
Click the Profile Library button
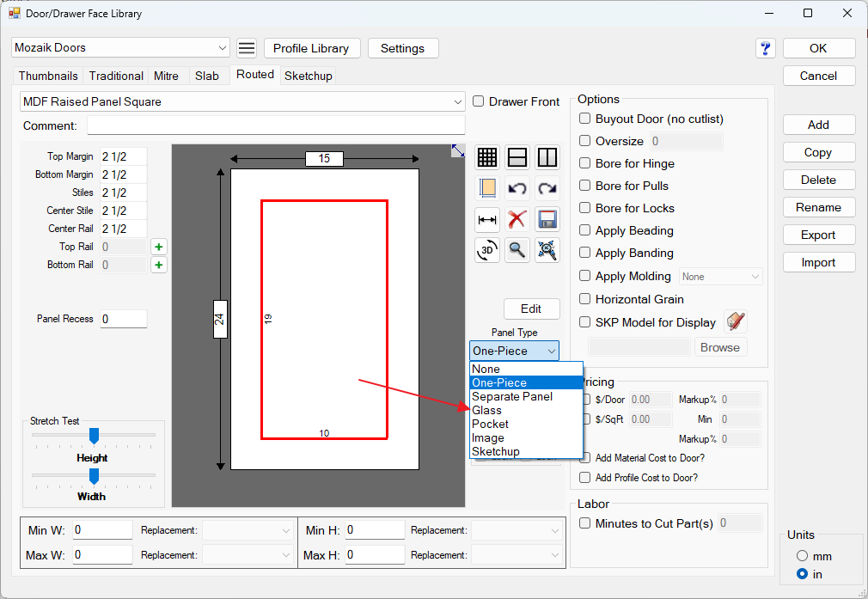click(311, 48)
